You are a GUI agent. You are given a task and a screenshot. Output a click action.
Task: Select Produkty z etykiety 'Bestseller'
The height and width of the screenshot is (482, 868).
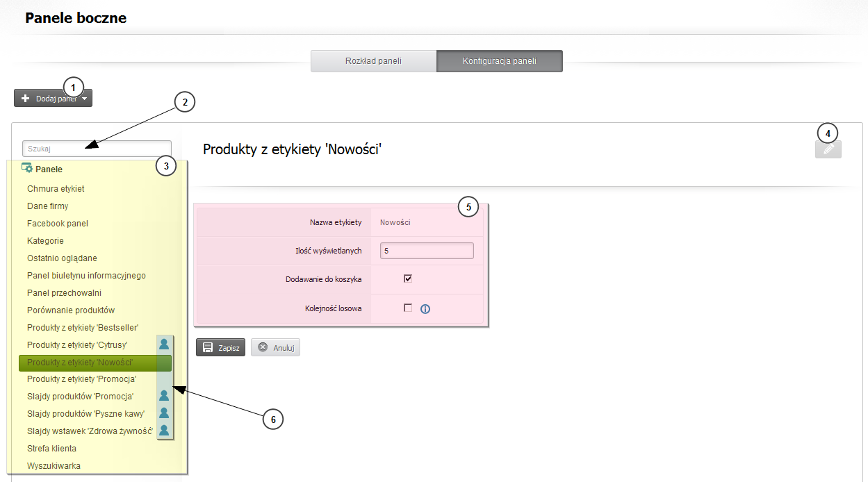tap(83, 327)
